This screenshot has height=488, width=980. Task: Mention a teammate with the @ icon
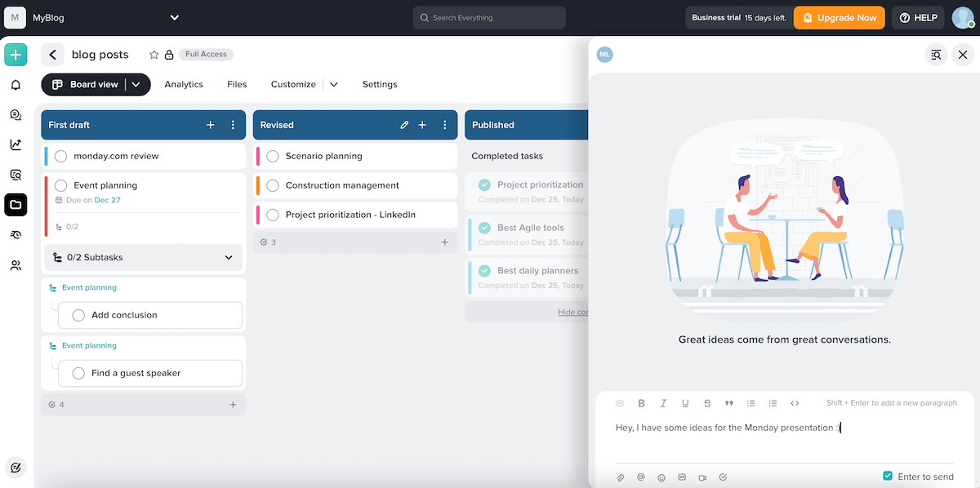coord(640,477)
